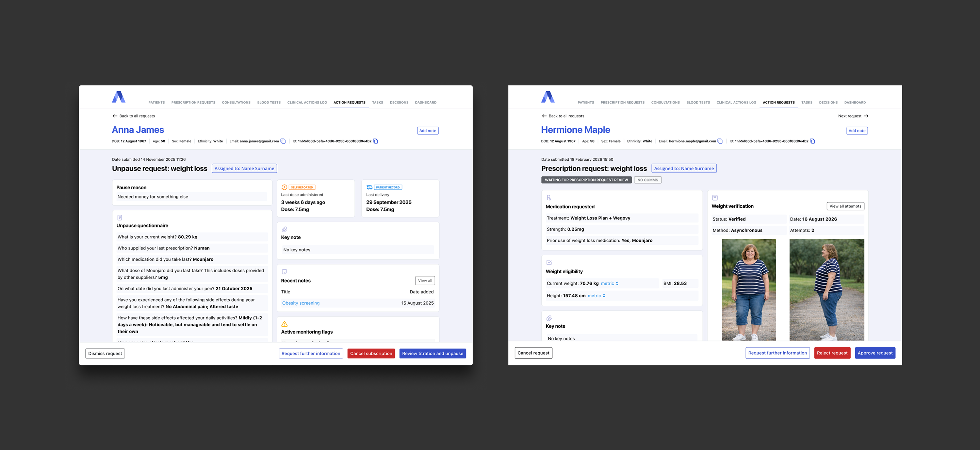The height and width of the screenshot is (450, 980).
Task: Open Prescription Requests tab in the Anna James window
Action: pos(193,102)
